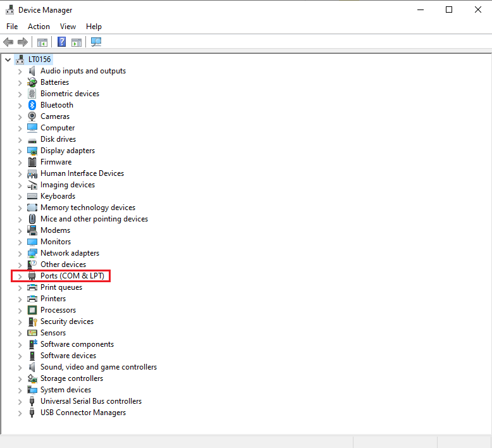492x448 pixels.
Task: Expand the Imaging devices chevron
Action: [x=20, y=185]
